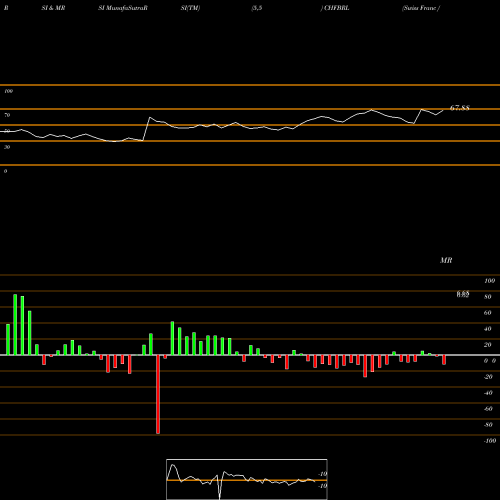Viewport: 500px width, 500px height.
Task: Click the 'SI(TM)' header label
Action: coord(190,8)
